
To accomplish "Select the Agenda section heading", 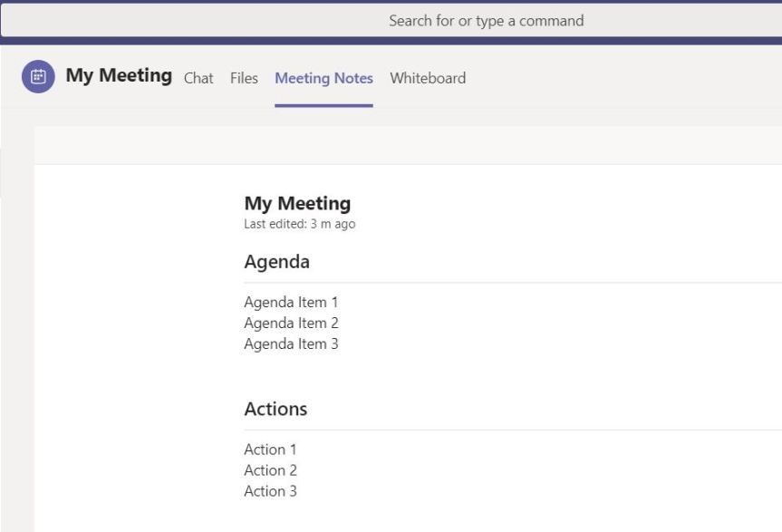I will tap(276, 262).
